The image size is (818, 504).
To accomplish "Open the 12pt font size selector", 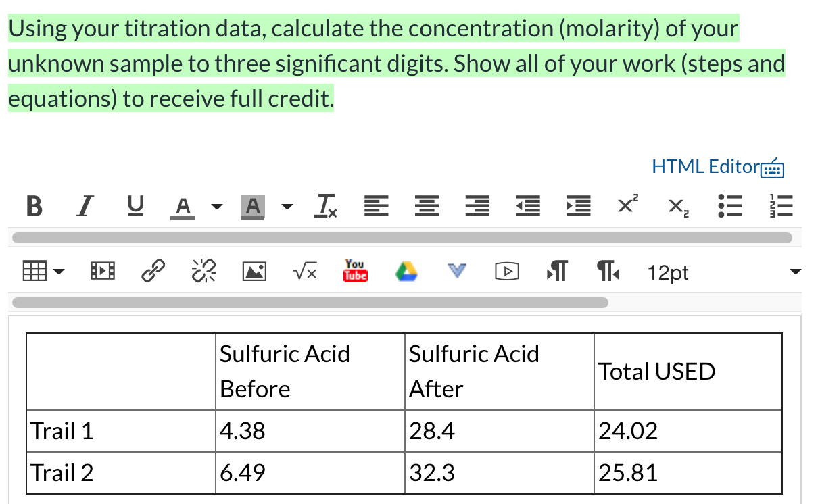I will [x=668, y=272].
